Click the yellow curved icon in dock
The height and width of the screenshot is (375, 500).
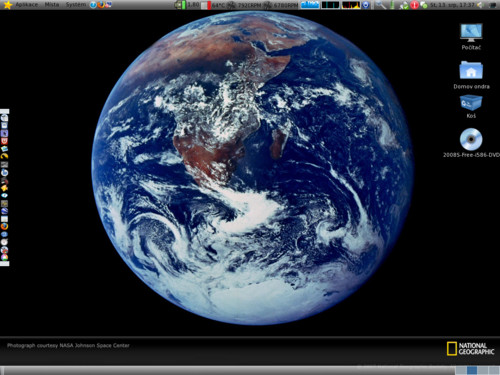[4, 156]
